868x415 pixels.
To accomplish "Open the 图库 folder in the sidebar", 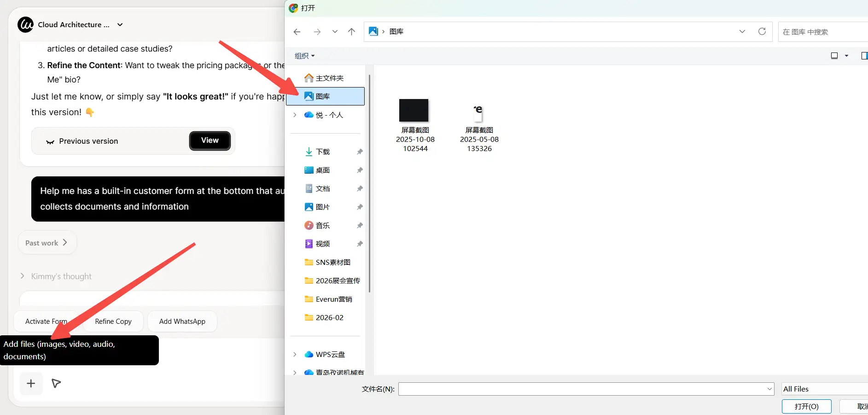I will click(324, 96).
